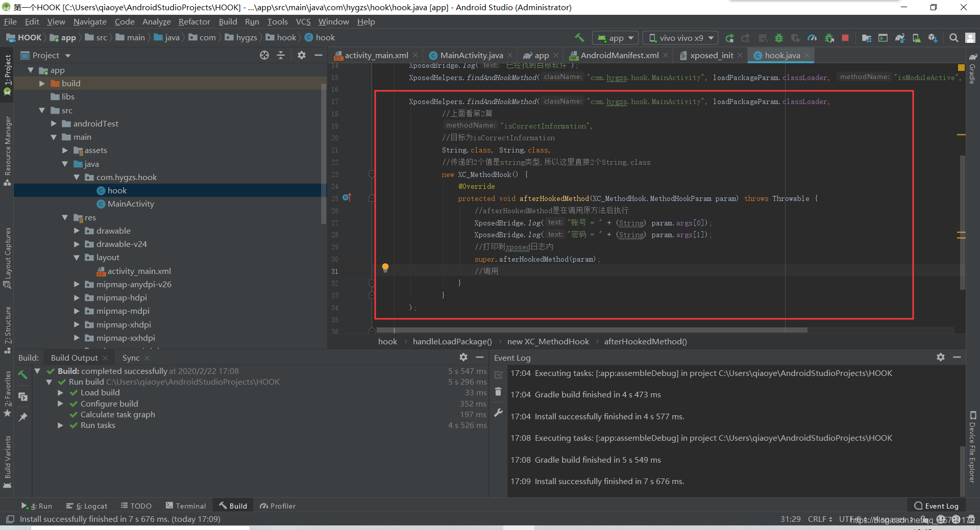Viewport: 980px width, 530px height.
Task: Hide the Project panel with minus icon
Action: pyautogui.click(x=318, y=55)
